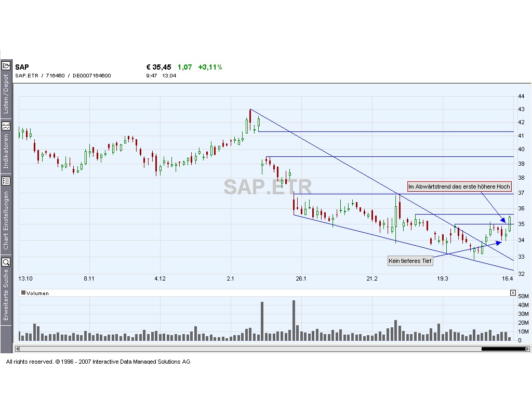Click the date axis label 16.4
Screen dimensions: 532x399
tap(507, 278)
